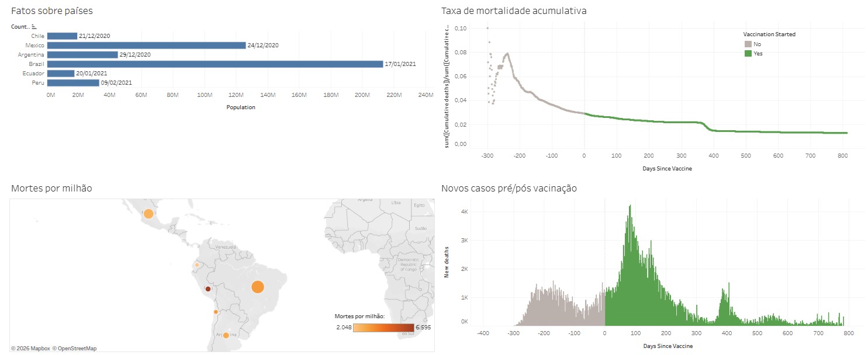Click the 'Mortes por milhão' orange gradient legend bar
Image resolution: width=868 pixels, height=355 pixels.
pyautogui.click(x=383, y=328)
